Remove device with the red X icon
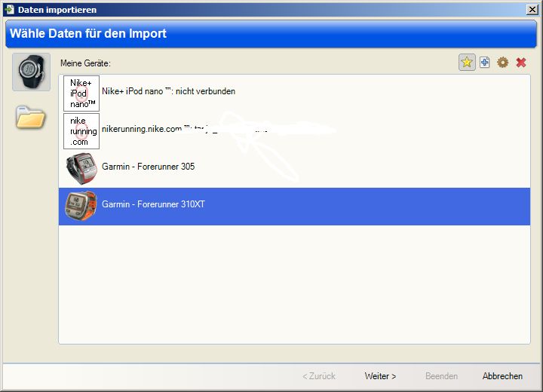The image size is (543, 392). [521, 63]
